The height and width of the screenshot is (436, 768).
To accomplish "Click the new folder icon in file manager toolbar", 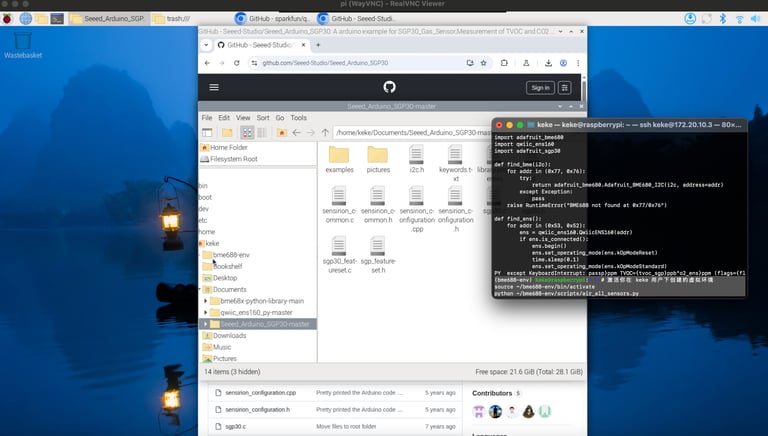I will point(227,132).
